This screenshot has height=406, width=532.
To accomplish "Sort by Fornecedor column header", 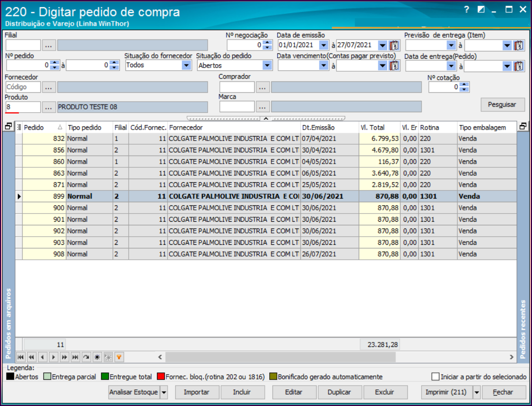I will pyautogui.click(x=234, y=127).
